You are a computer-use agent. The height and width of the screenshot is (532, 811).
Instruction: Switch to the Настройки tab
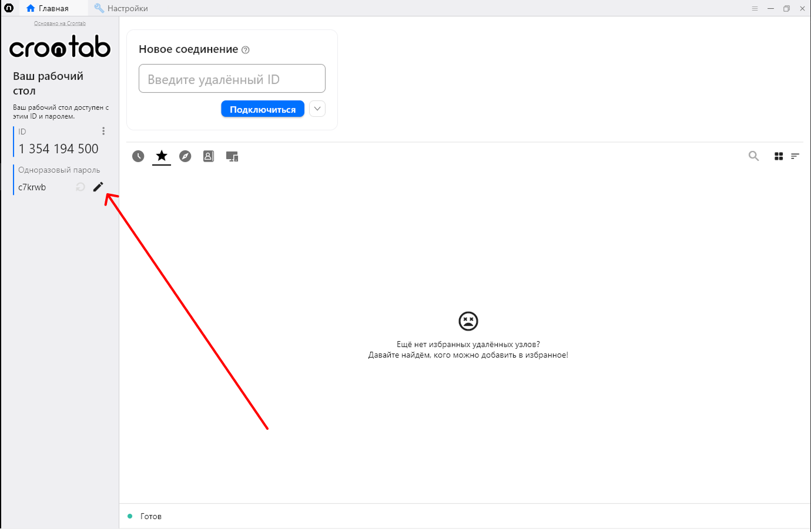121,8
